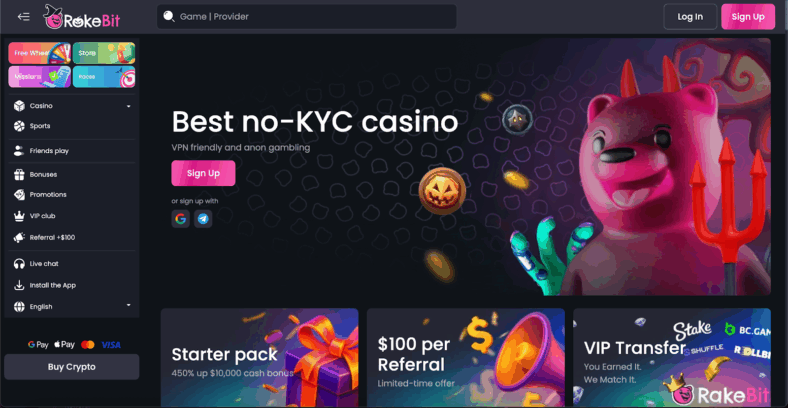
Task: Open Live chat headset icon
Action: [x=19, y=264]
